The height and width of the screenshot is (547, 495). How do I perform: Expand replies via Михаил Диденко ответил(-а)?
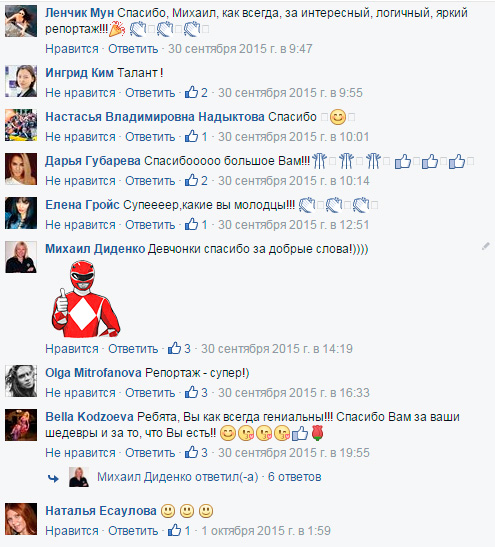[178, 477]
